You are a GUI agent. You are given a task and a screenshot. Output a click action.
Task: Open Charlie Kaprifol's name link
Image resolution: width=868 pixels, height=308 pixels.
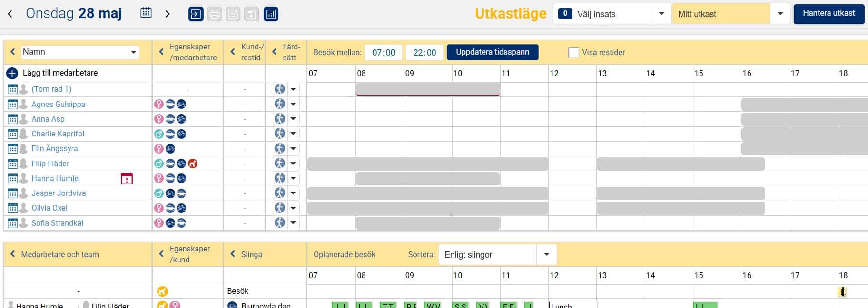point(58,134)
